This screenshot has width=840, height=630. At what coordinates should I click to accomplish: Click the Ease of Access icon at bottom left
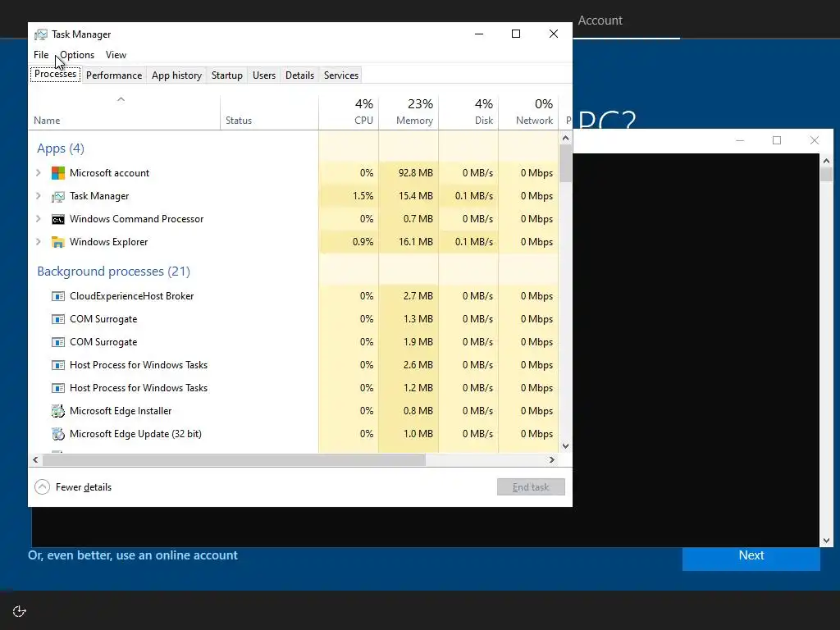coord(20,611)
